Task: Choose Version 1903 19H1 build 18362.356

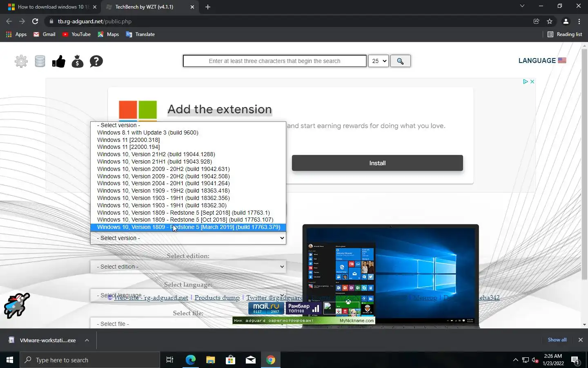Action: coord(188,198)
